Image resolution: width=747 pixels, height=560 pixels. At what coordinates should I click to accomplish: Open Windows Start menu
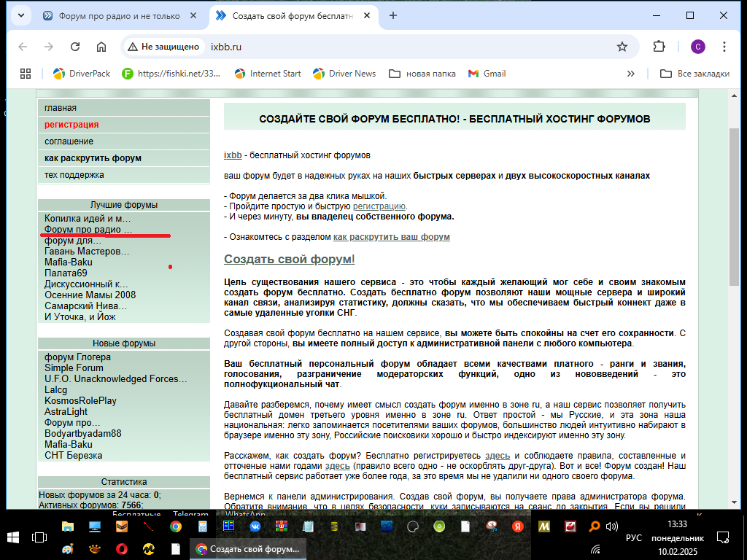click(13, 537)
